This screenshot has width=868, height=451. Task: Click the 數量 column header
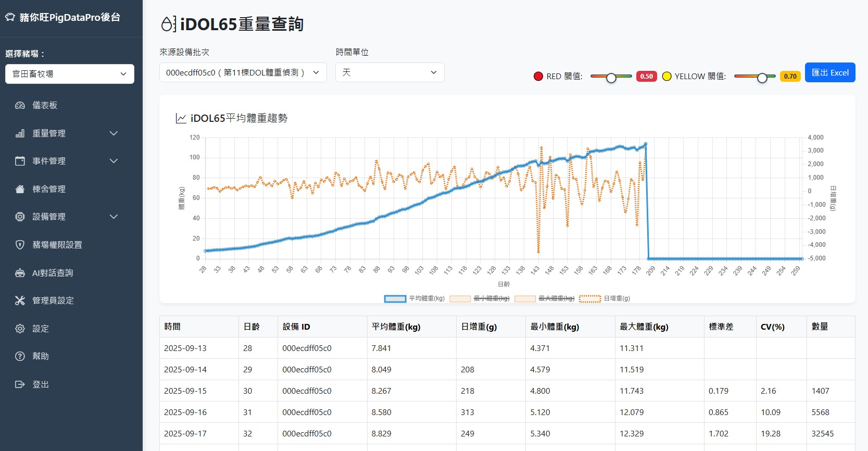[831, 327]
